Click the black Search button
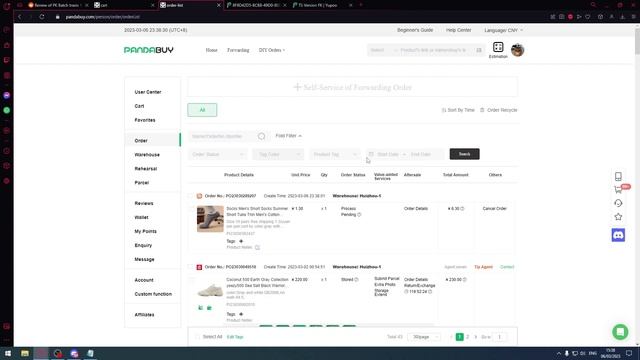The width and height of the screenshot is (640, 360). coord(464,154)
